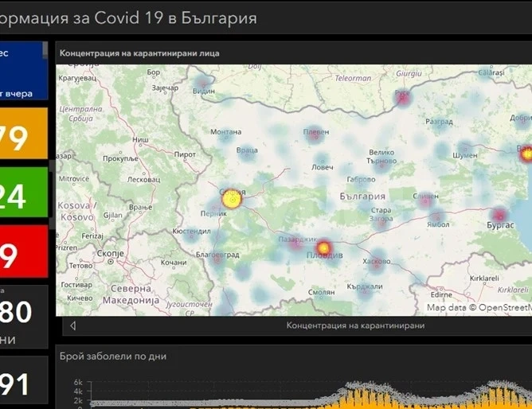Click the Пазарджик hotspot on the map
This screenshot has width=532, height=409.
coord(295,243)
